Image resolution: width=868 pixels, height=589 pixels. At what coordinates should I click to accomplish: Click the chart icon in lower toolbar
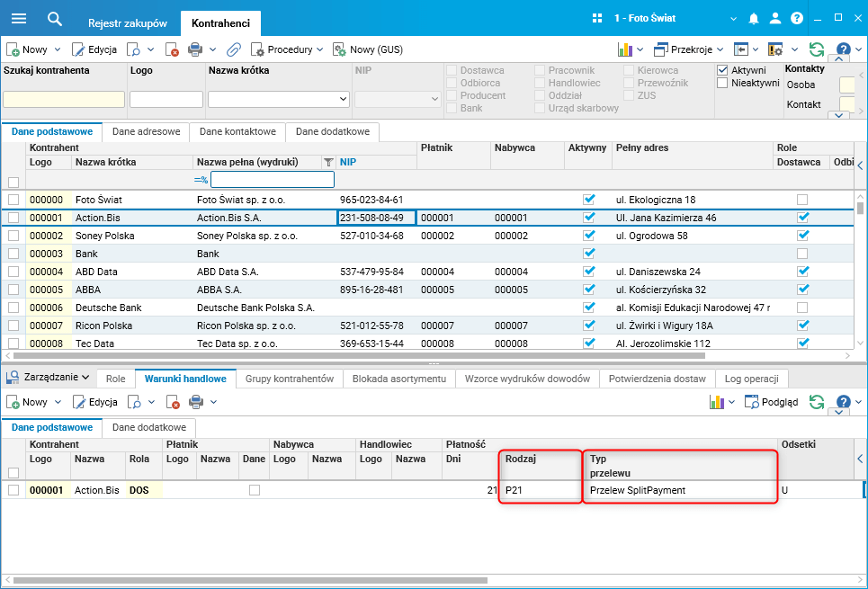click(x=717, y=402)
